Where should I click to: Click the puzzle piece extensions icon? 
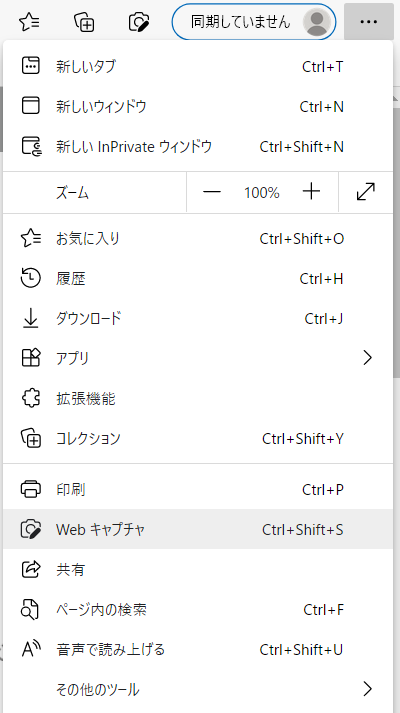point(31,398)
